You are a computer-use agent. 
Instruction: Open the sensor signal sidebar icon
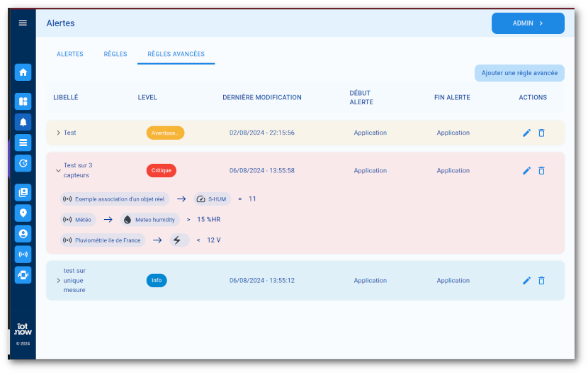23,254
